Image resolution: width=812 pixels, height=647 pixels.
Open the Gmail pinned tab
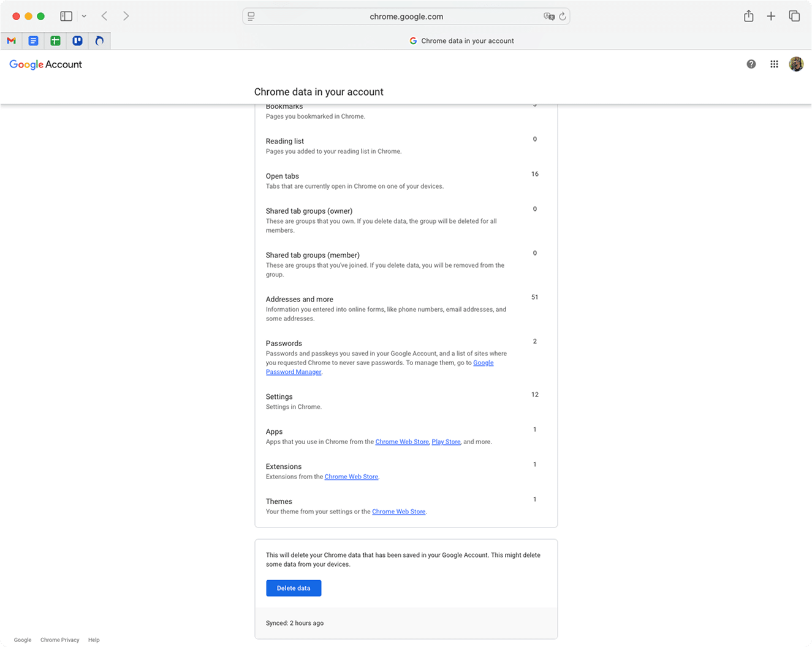pos(11,41)
